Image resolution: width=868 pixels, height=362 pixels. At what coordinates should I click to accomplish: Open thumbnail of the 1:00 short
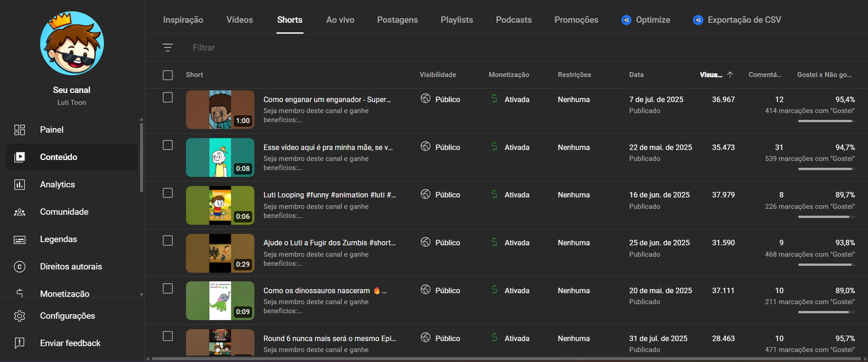tap(220, 109)
